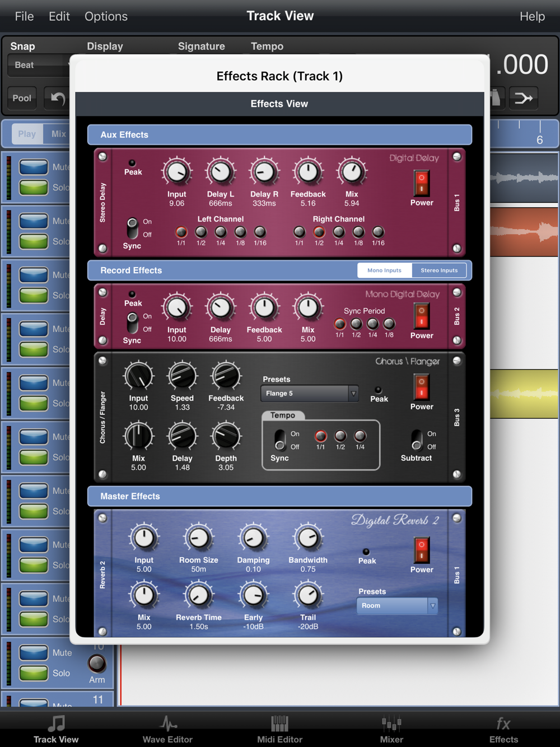The height and width of the screenshot is (747, 560).
Task: Toggle the Tempo Sync switch in Flanger
Action: coord(280,440)
